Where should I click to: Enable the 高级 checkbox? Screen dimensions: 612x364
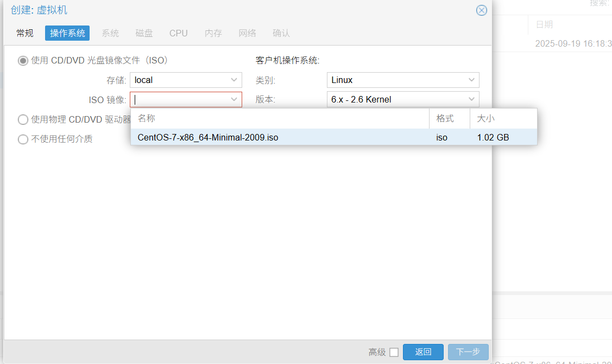[394, 352]
